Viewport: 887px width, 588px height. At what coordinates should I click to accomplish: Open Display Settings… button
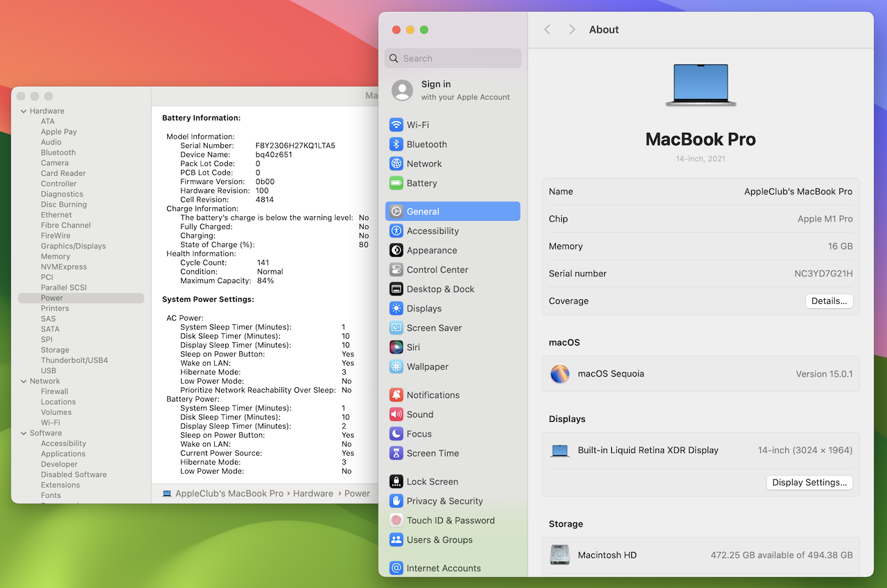809,483
